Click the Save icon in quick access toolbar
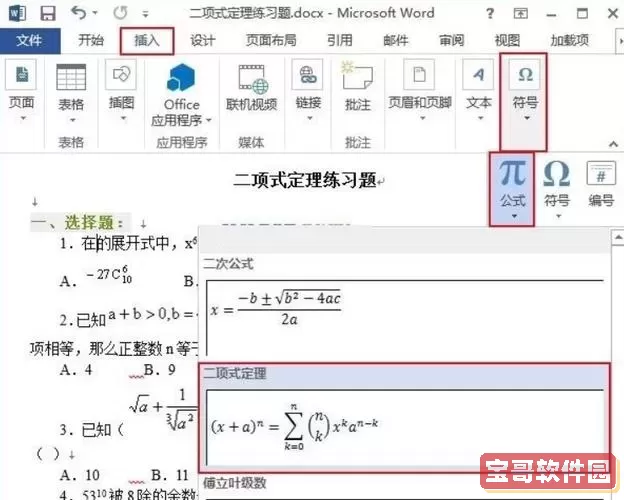The height and width of the screenshot is (500, 624). [x=47, y=14]
